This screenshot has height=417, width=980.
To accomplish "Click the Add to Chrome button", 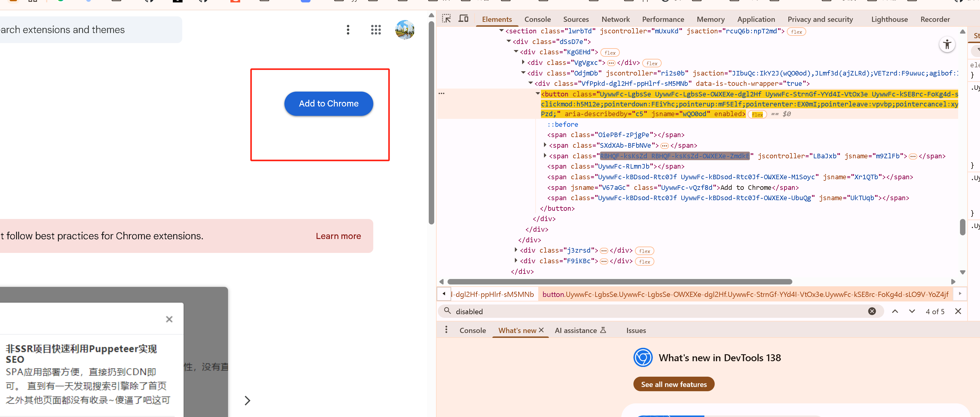I will [x=328, y=103].
